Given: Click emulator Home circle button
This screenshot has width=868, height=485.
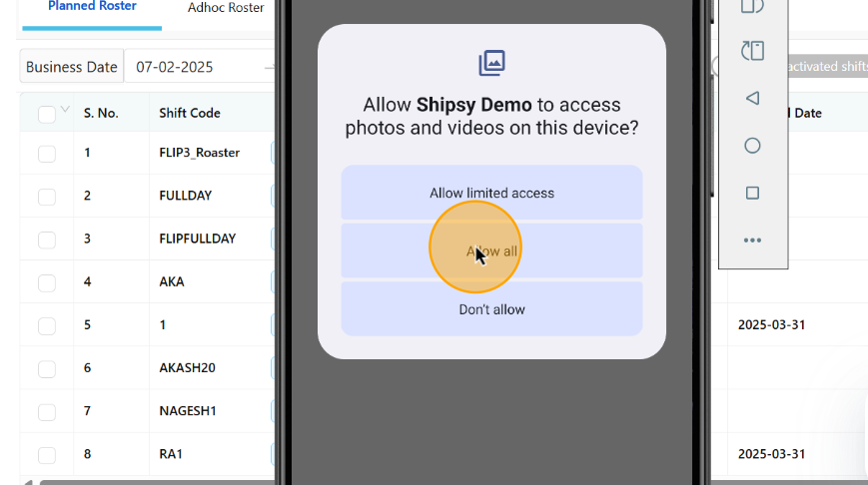Looking at the screenshot, I should (752, 146).
